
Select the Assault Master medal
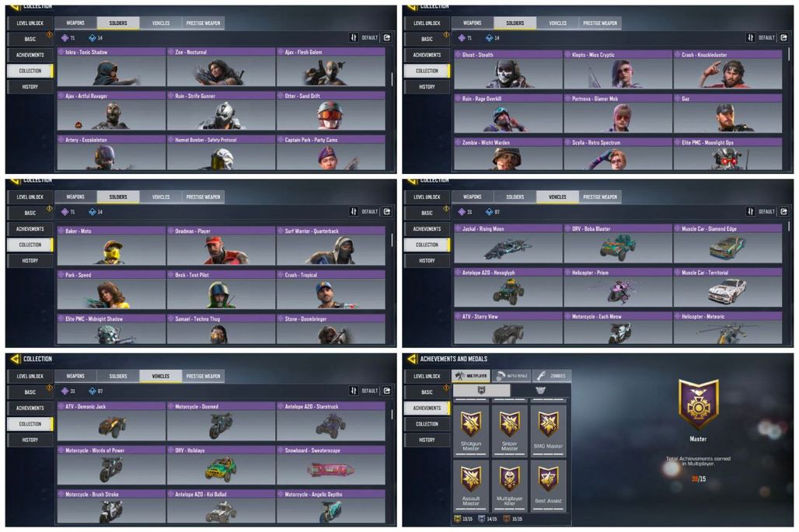(471, 485)
